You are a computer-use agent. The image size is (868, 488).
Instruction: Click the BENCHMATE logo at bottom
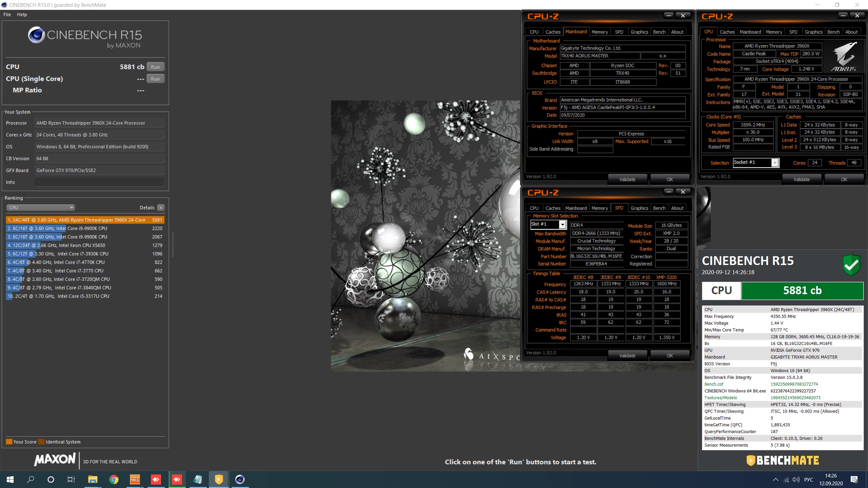click(783, 460)
